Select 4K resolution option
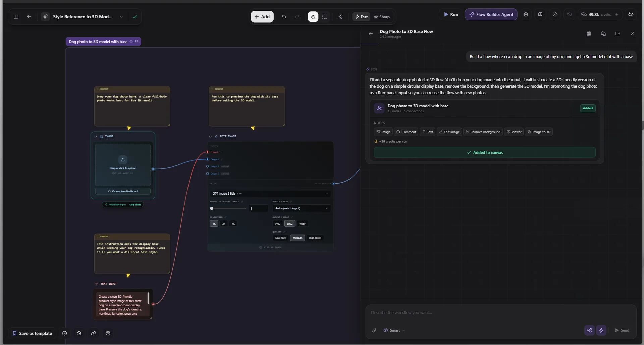This screenshot has height=345, width=644. (x=233, y=224)
